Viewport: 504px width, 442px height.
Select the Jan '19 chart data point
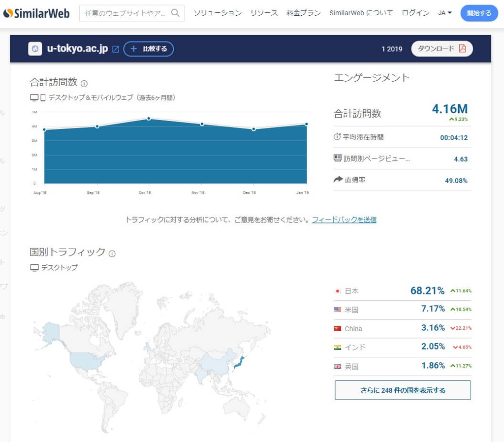(x=306, y=124)
